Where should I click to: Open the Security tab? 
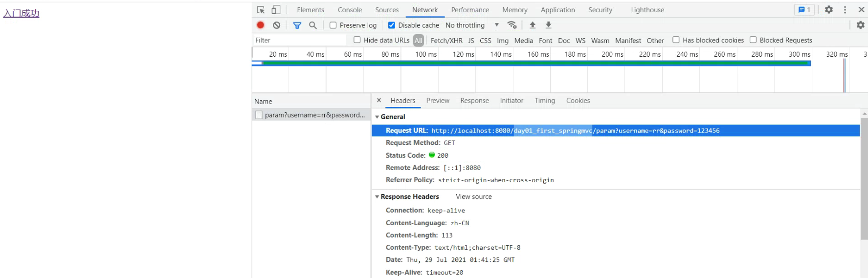[601, 10]
